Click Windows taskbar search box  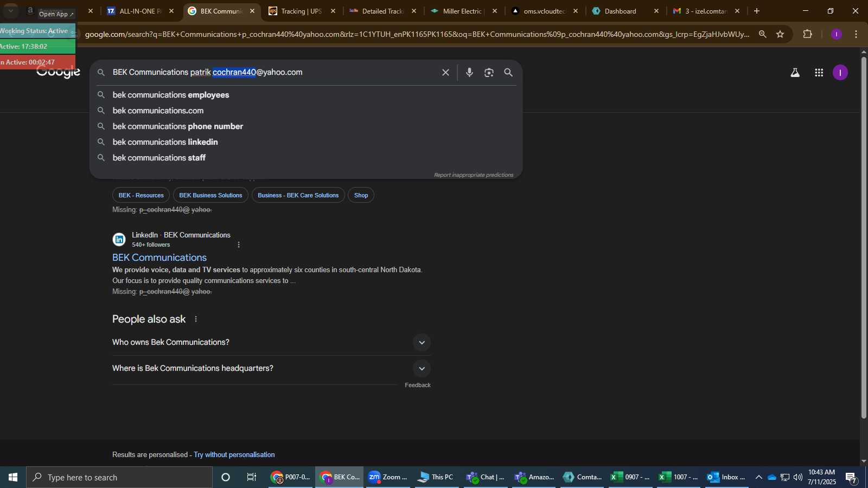click(119, 477)
